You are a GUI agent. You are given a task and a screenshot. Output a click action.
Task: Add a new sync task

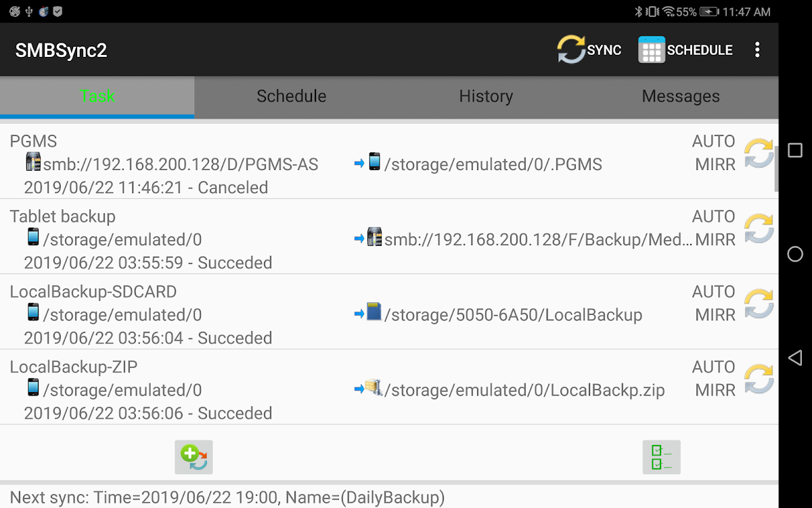(x=194, y=457)
